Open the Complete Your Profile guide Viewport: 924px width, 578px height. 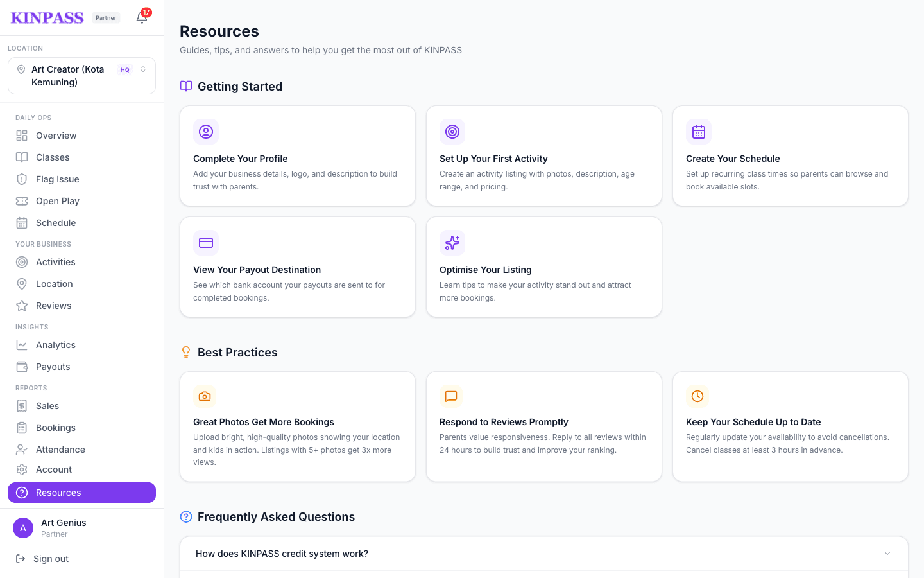tap(298, 156)
